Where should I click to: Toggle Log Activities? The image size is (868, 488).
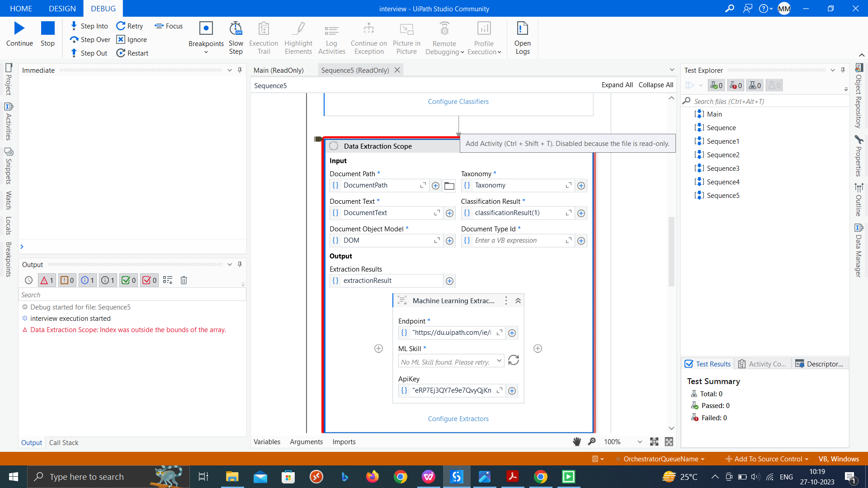pyautogui.click(x=331, y=38)
